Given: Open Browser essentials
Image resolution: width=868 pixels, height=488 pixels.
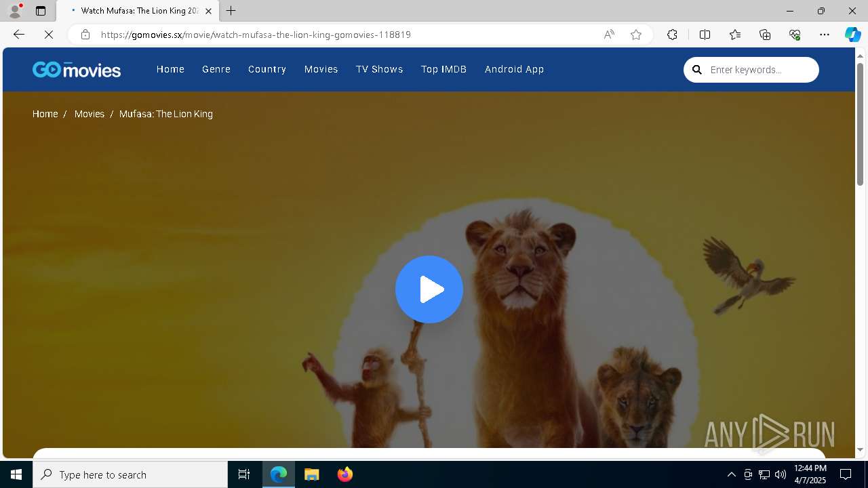Looking at the screenshot, I should 795,35.
